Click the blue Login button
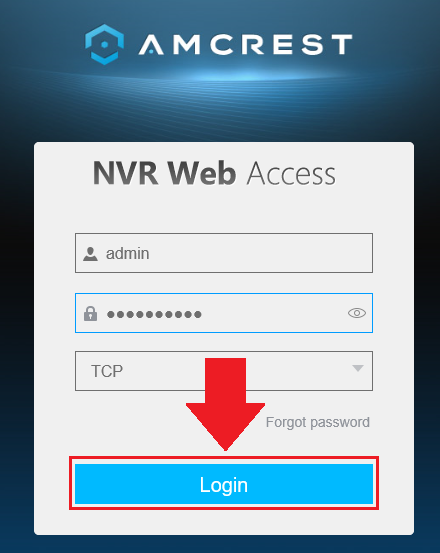Screen dimensions: 440x553 pos(224,484)
